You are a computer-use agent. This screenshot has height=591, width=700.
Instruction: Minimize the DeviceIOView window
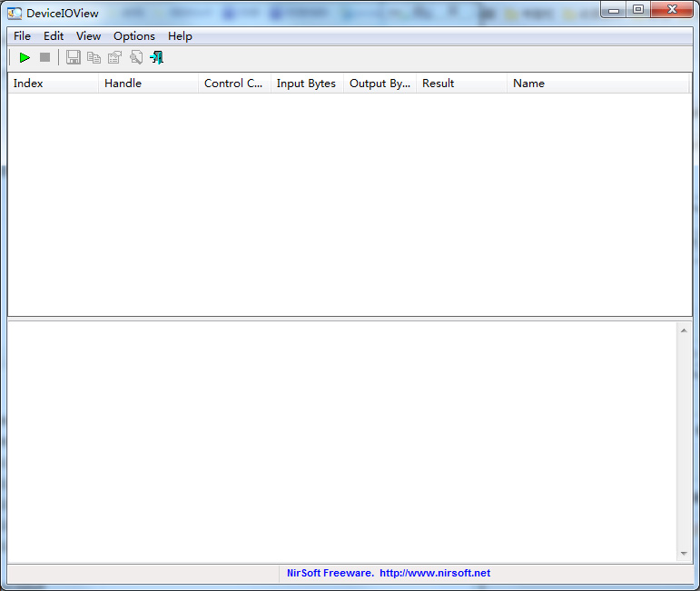point(615,10)
